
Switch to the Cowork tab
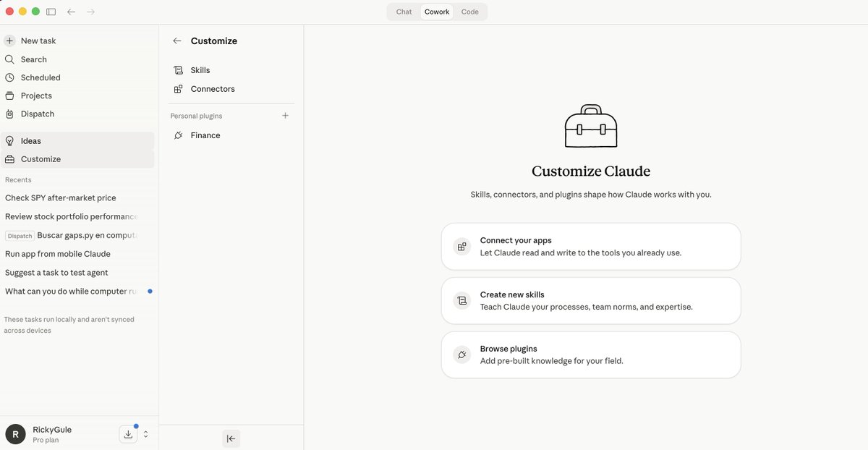pyautogui.click(x=437, y=12)
